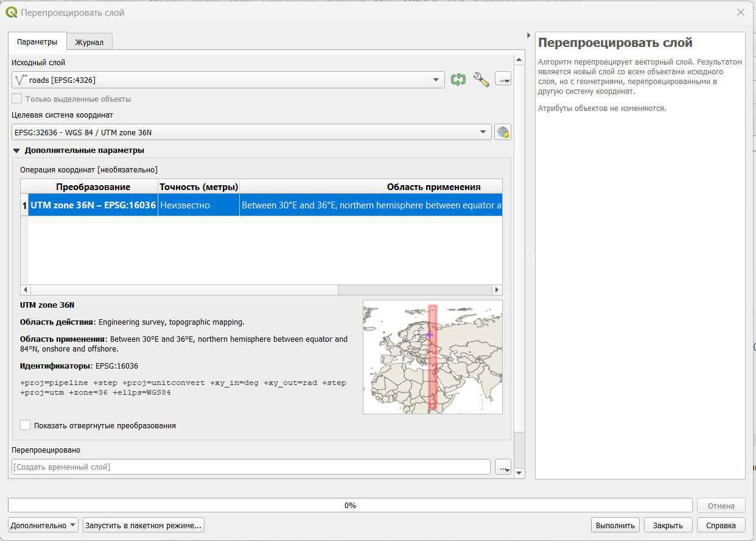Click the QGIS logo in title bar
The image size is (756, 541).
coord(12,12)
